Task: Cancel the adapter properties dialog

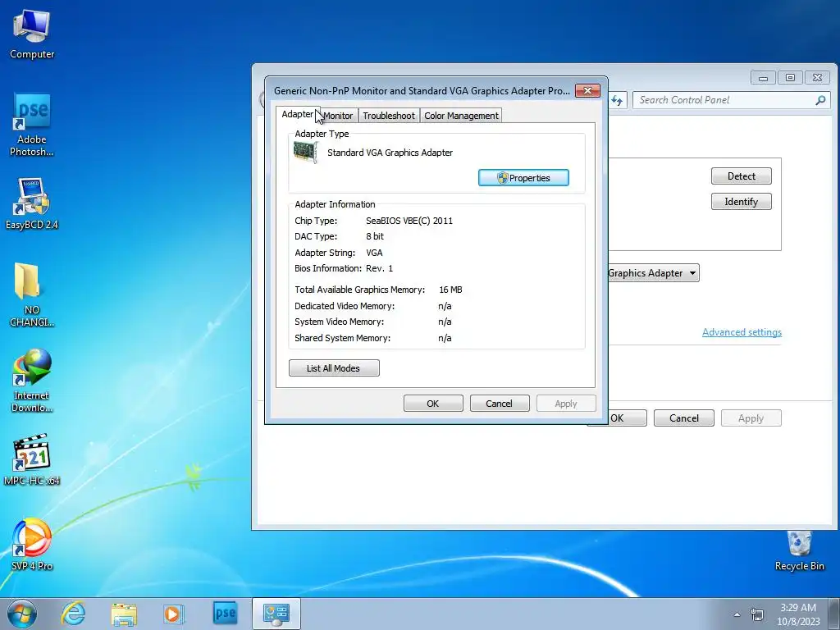Action: pyautogui.click(x=500, y=404)
